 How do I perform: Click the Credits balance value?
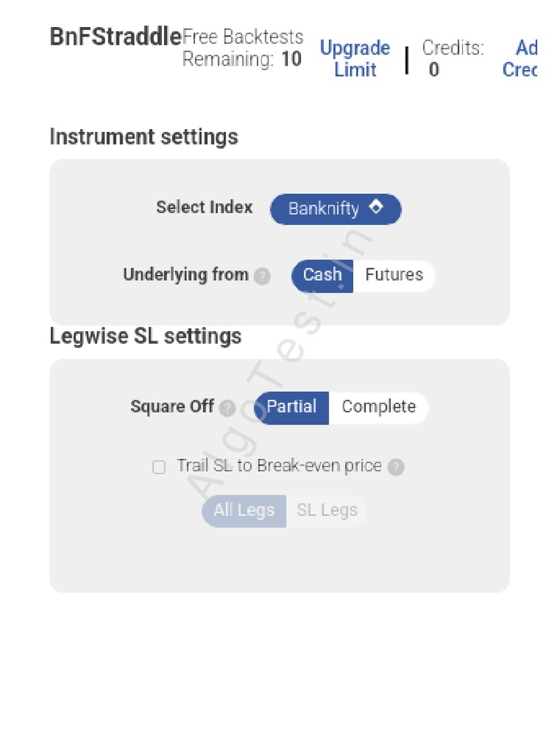click(434, 70)
